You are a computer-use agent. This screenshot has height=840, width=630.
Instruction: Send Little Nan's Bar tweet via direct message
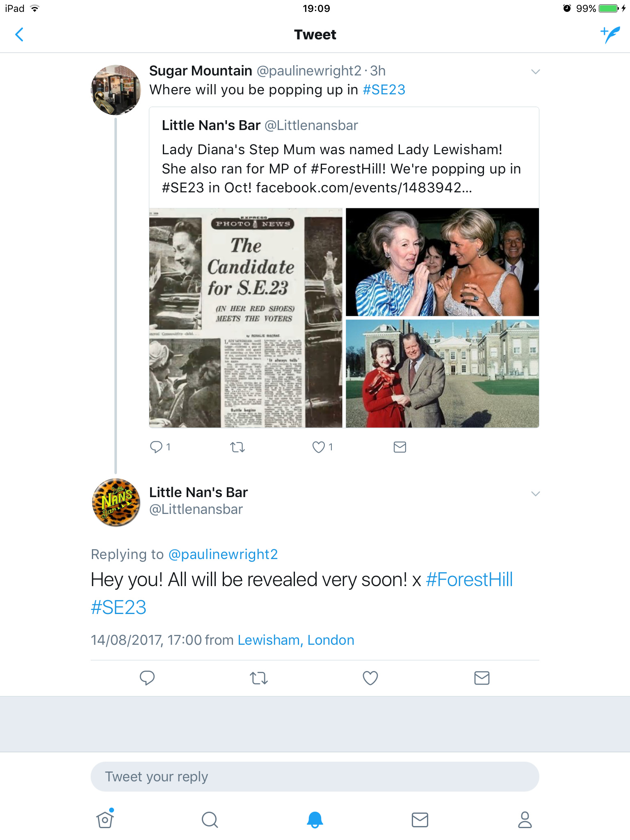(482, 678)
